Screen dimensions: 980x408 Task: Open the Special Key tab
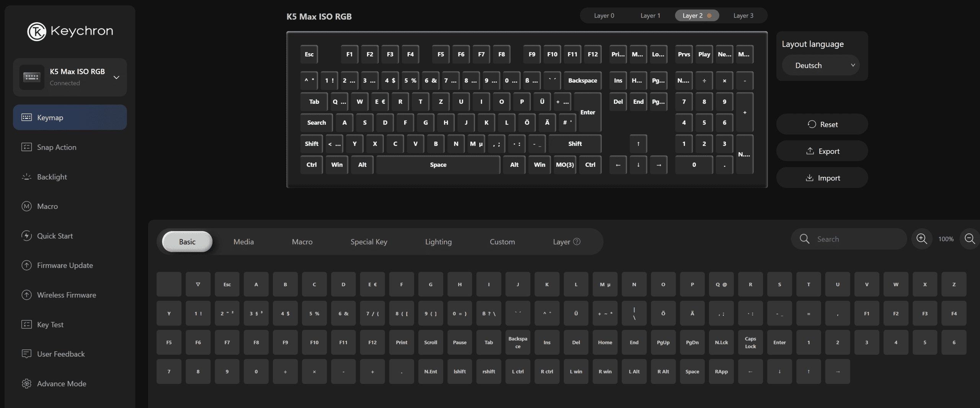pos(368,242)
